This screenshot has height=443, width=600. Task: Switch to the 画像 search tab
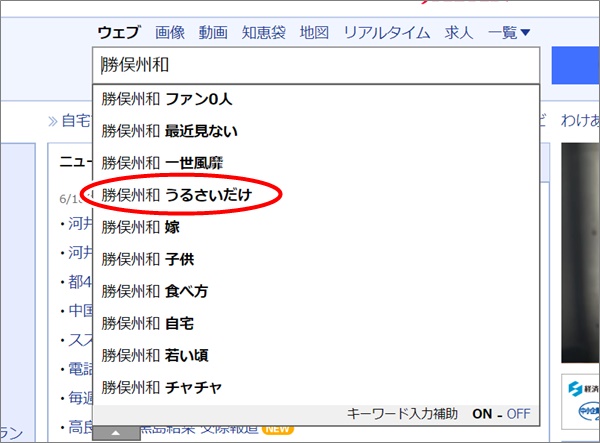coord(170,32)
